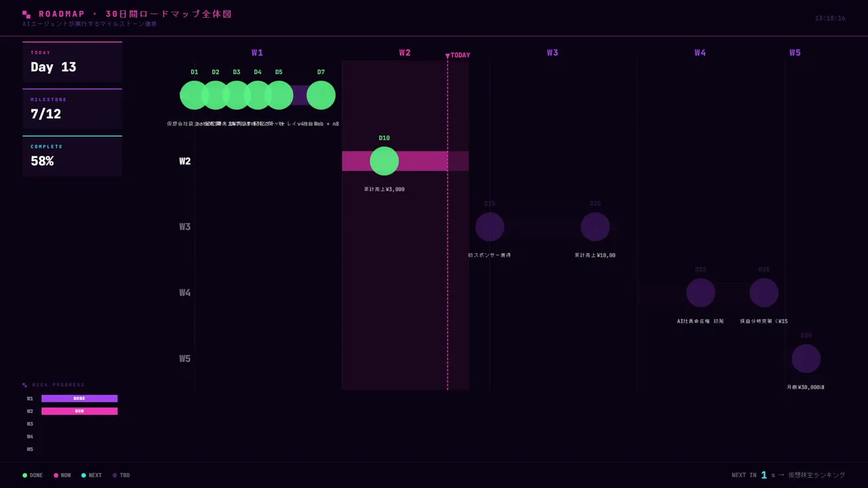Click the W5 label in Week Progress

tap(30, 449)
